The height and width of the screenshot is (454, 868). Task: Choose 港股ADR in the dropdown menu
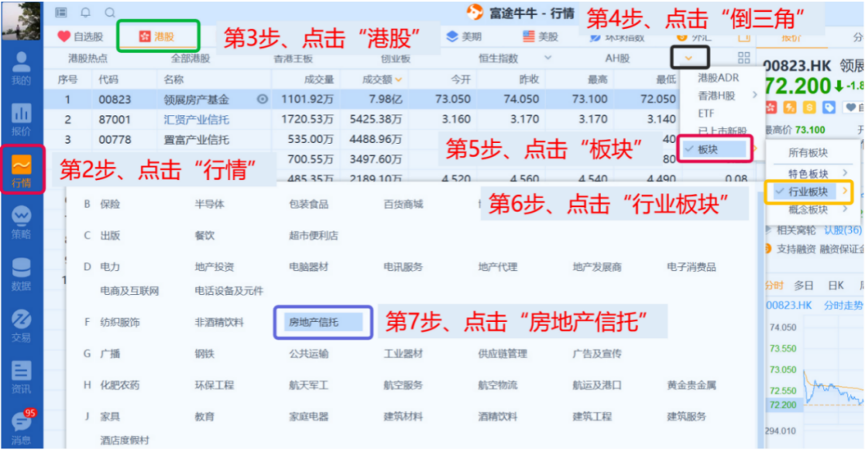718,78
